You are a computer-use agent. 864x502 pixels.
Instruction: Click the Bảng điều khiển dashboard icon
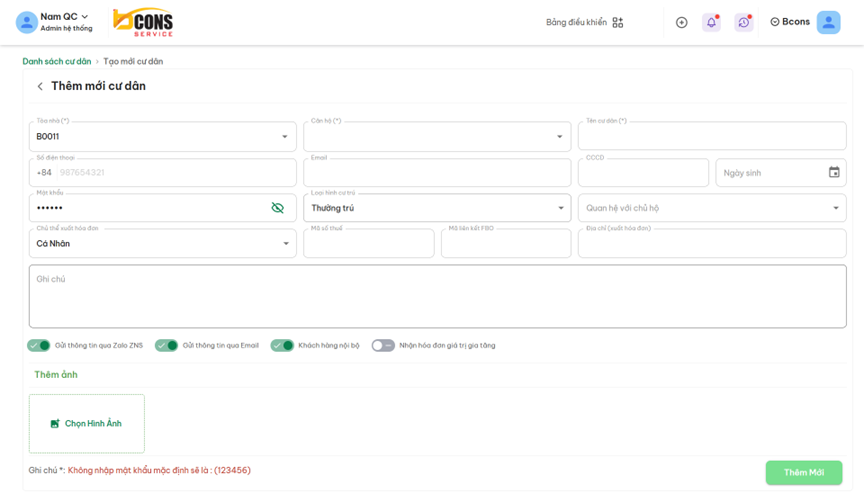[617, 22]
